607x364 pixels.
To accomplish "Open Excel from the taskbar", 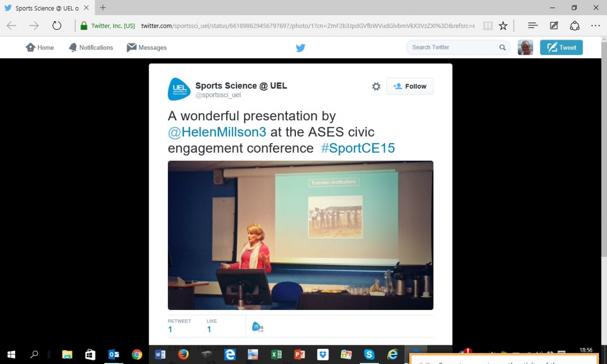I will click(276, 354).
